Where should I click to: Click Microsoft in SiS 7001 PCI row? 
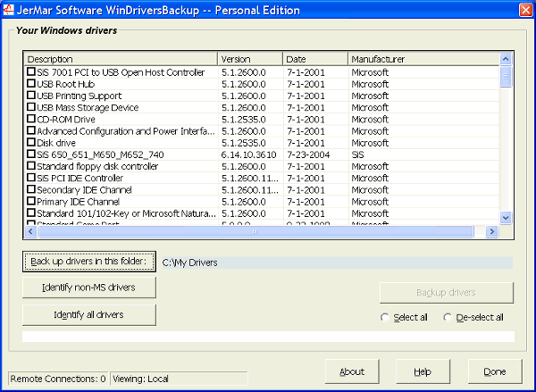[370, 72]
